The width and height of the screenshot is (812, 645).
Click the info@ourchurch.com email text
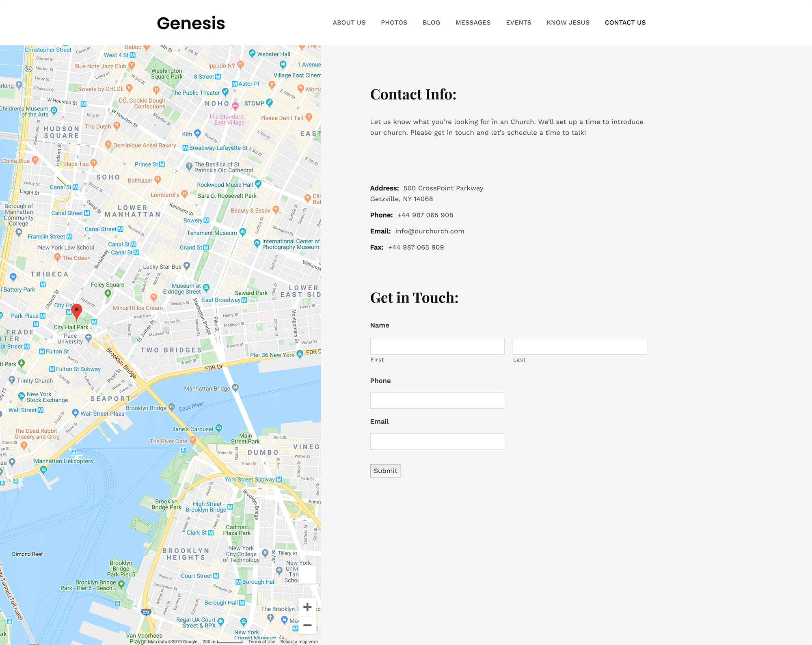pos(430,231)
